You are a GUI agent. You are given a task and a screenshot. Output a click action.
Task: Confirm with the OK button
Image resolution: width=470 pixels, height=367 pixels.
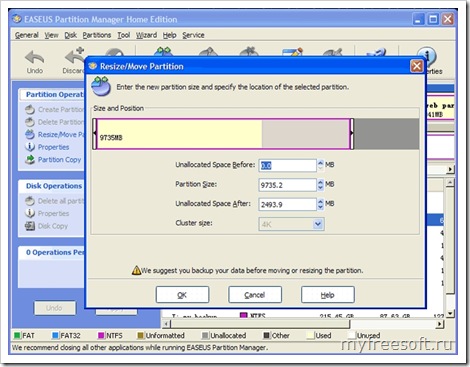pyautogui.click(x=182, y=295)
